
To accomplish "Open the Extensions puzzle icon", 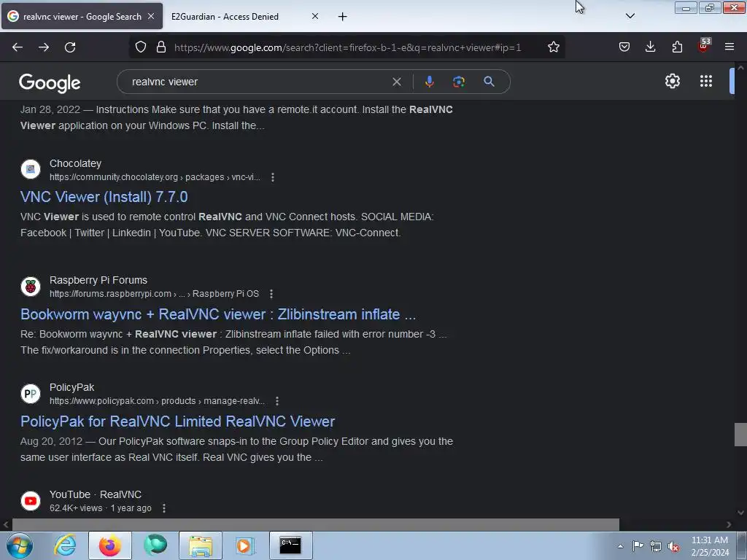I will click(677, 47).
